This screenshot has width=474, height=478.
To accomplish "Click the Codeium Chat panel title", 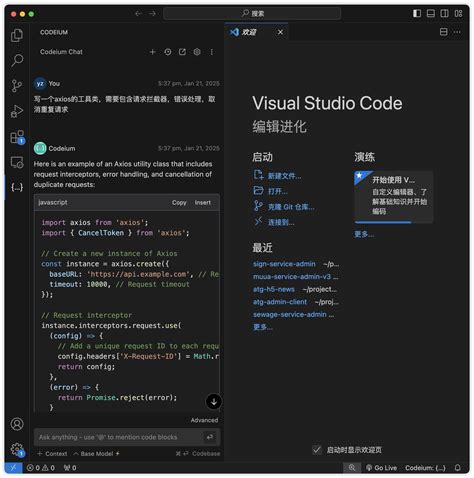I will click(x=61, y=52).
